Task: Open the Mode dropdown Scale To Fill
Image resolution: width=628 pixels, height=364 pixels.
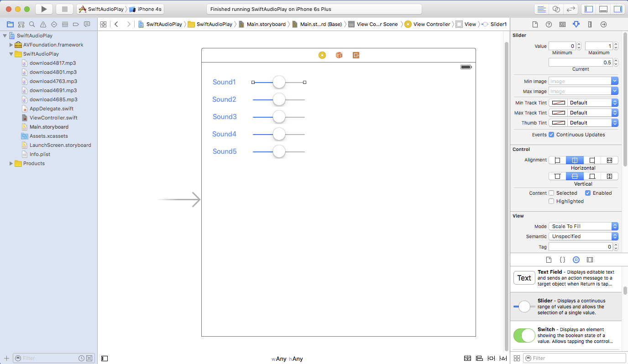Action: (x=583, y=226)
